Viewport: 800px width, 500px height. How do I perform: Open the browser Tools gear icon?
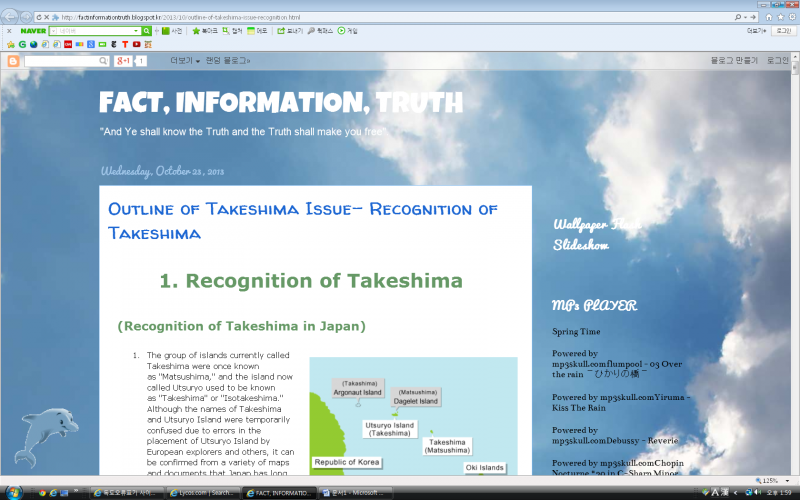[x=791, y=17]
